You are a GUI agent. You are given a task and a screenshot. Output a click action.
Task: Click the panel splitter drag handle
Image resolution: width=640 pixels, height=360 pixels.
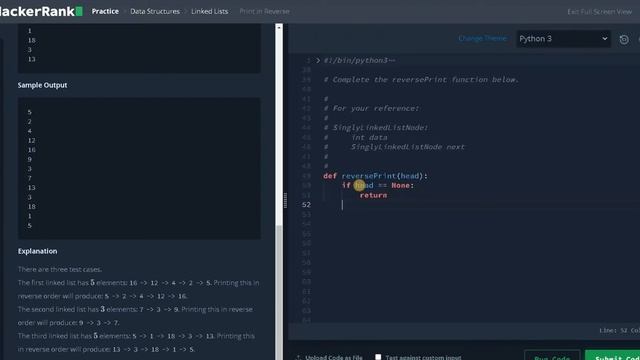(x=285, y=200)
